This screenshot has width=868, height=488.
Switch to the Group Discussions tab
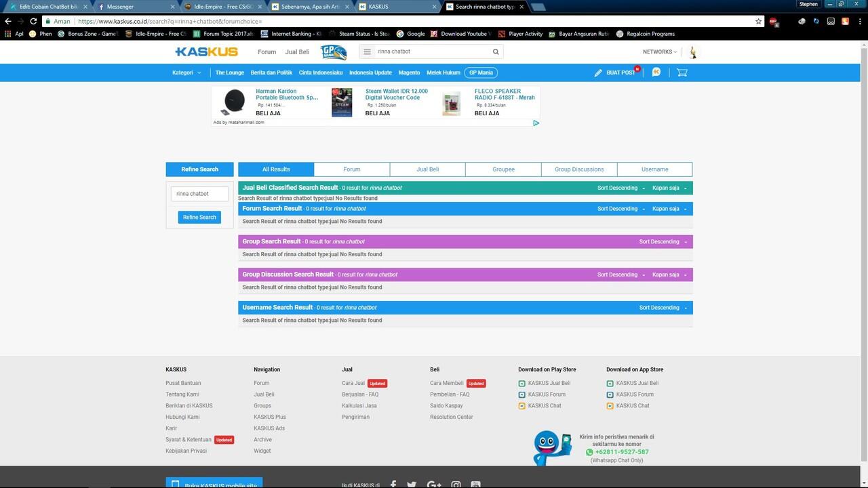pyautogui.click(x=579, y=169)
